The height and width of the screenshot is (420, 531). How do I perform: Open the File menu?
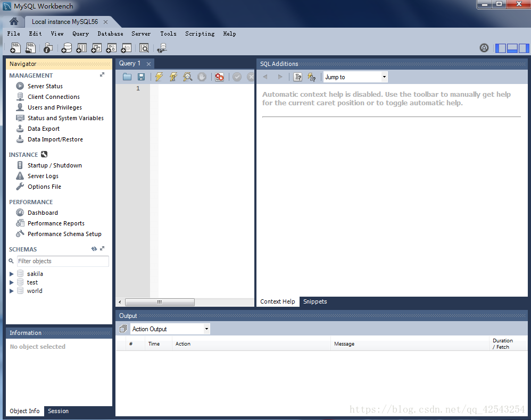point(13,33)
